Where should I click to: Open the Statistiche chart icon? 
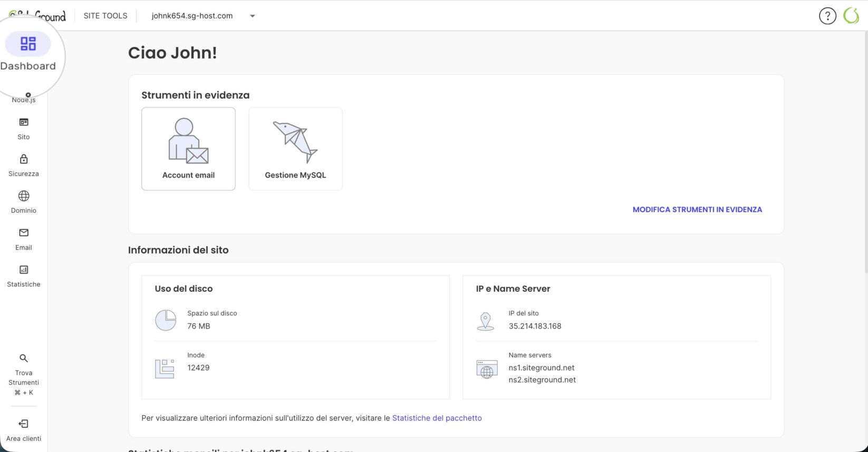(24, 270)
